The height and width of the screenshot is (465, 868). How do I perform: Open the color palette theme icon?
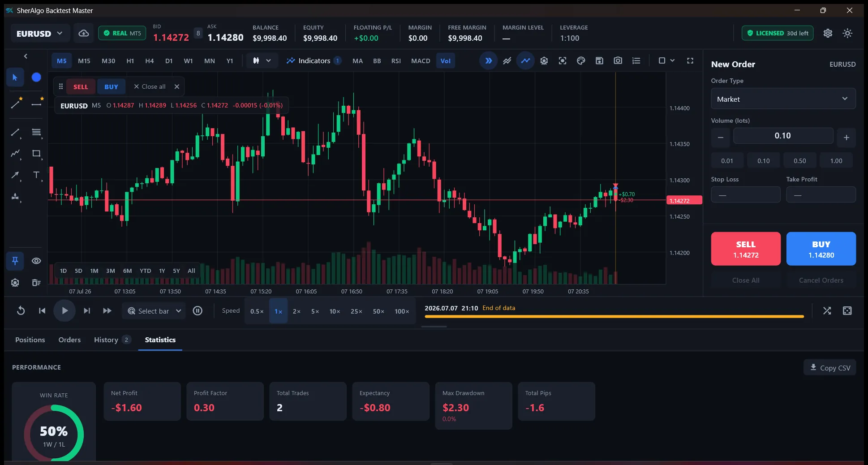[x=581, y=60]
